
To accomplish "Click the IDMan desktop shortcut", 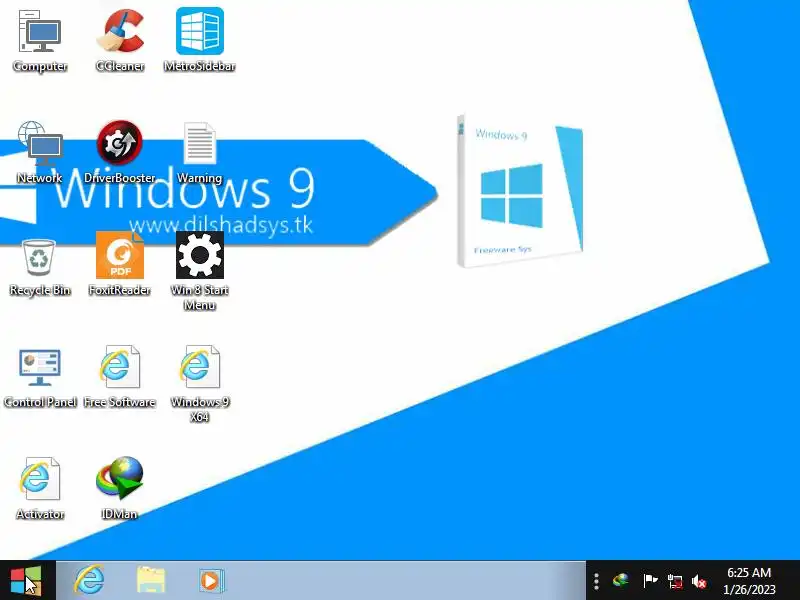I will coord(120,489).
